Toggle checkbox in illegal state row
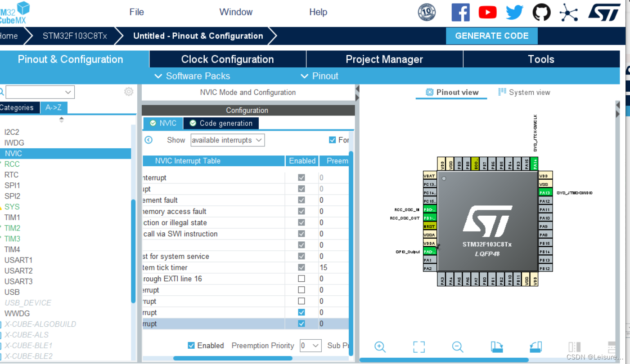The height and width of the screenshot is (364, 630). click(x=301, y=222)
